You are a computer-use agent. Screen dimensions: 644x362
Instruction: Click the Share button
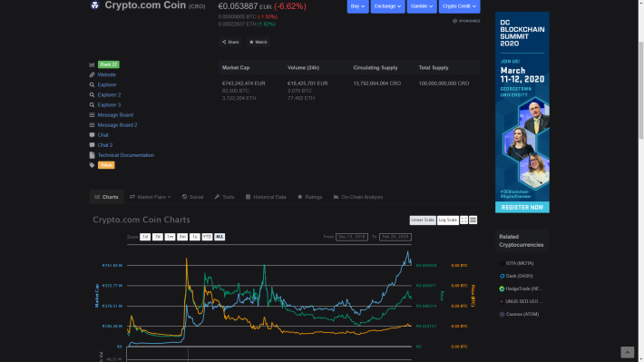tap(230, 42)
